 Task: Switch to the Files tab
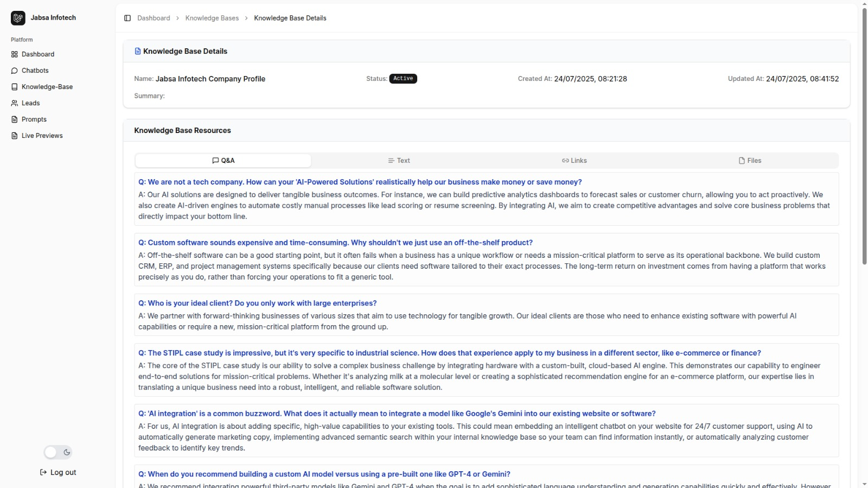pos(750,161)
